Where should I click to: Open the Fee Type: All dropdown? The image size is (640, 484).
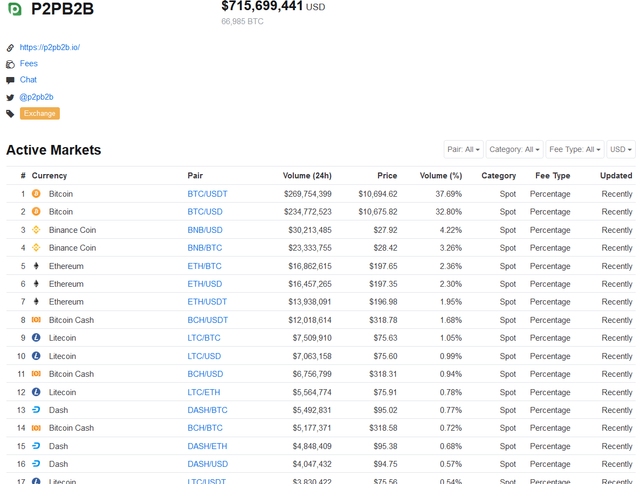pos(575,149)
